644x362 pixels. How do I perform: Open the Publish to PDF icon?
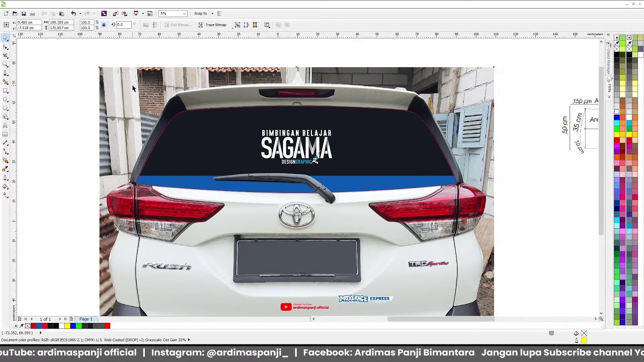[136, 14]
